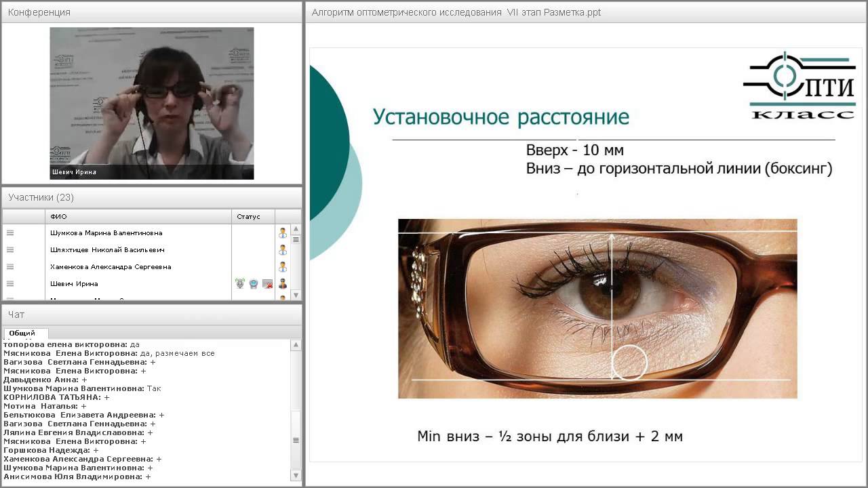
Task: Click chat message 'Шумкова Марина Валентиновна: Так'
Action: [82, 388]
